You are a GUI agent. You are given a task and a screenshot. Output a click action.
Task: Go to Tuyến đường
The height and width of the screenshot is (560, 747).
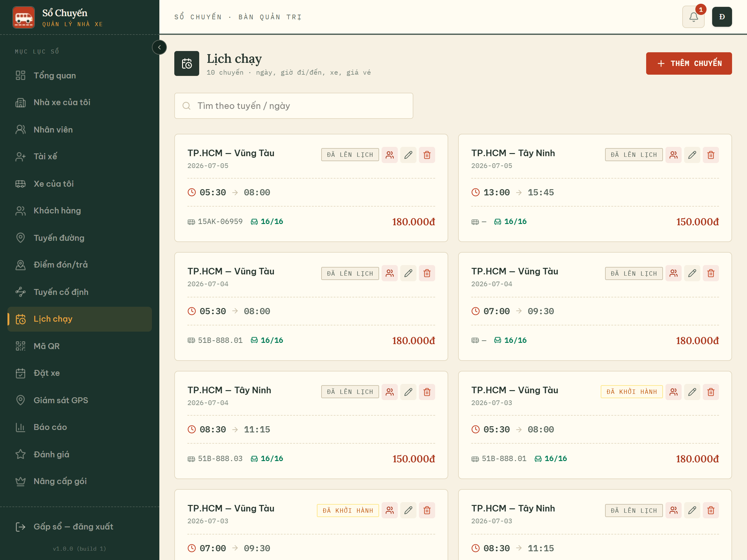[80, 238]
